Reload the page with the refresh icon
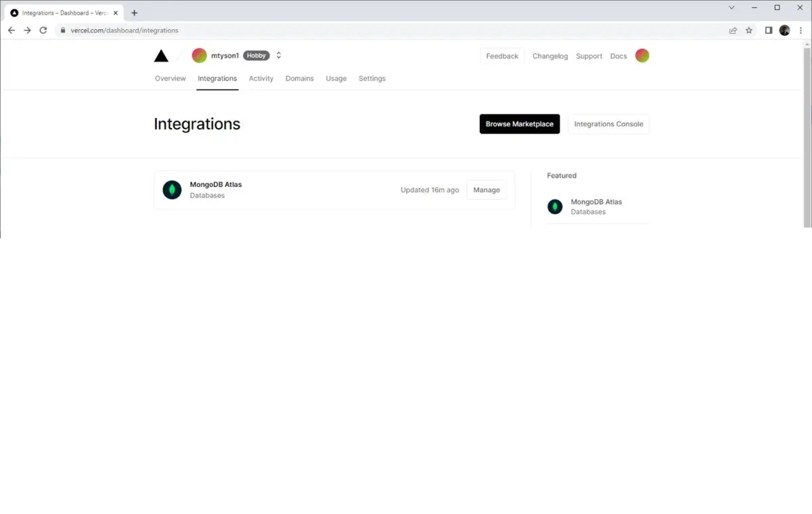This screenshot has width=812, height=514. point(43,30)
